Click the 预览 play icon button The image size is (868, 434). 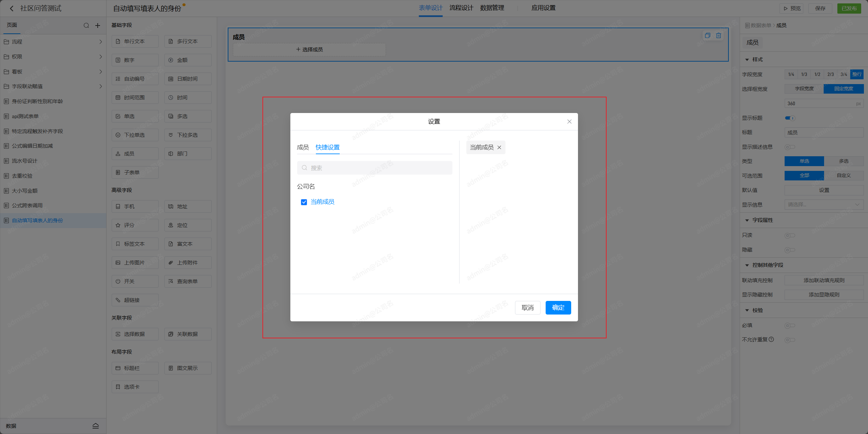[x=792, y=9]
